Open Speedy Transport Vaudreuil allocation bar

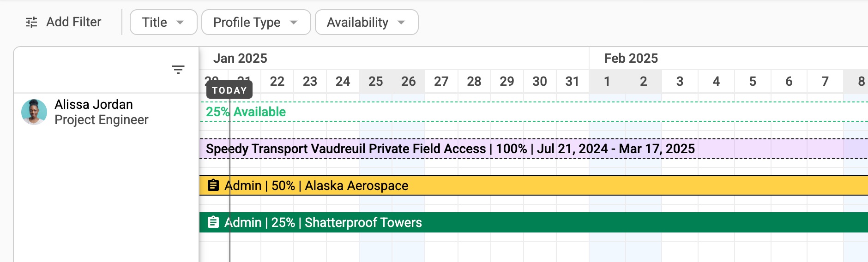click(x=534, y=149)
